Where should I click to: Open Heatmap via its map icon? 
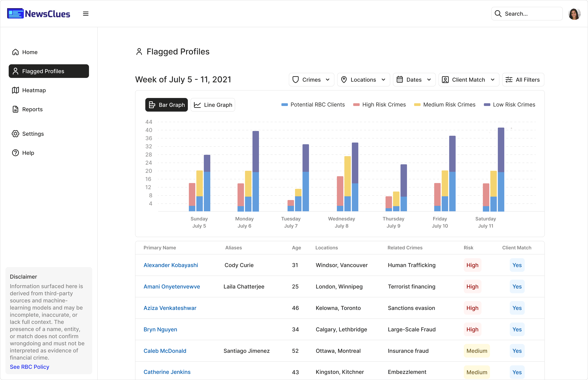pos(15,90)
